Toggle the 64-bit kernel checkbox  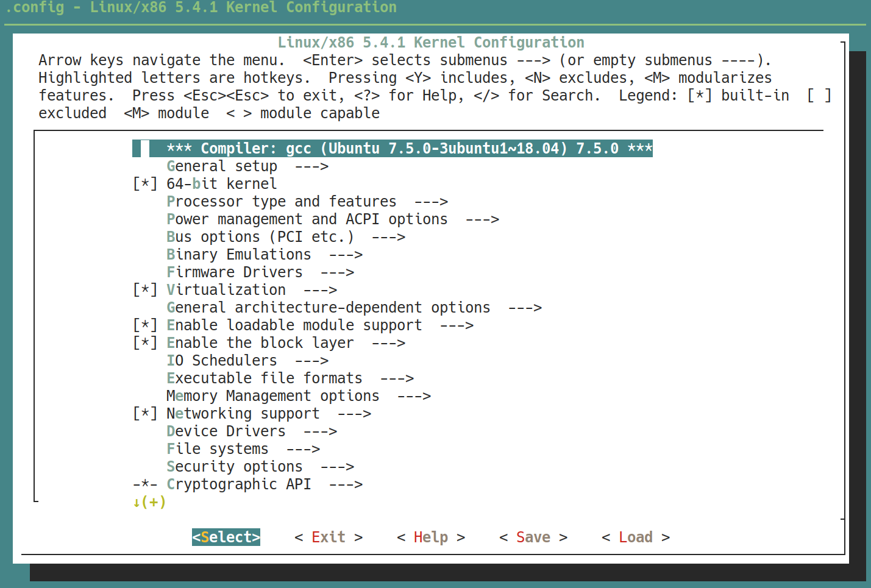[145, 184]
